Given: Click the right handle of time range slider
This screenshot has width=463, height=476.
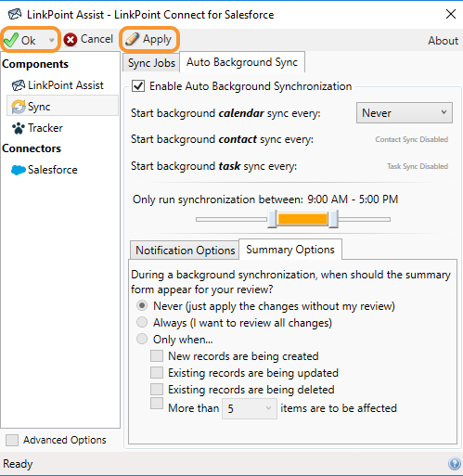Looking at the screenshot, I should 333,219.
